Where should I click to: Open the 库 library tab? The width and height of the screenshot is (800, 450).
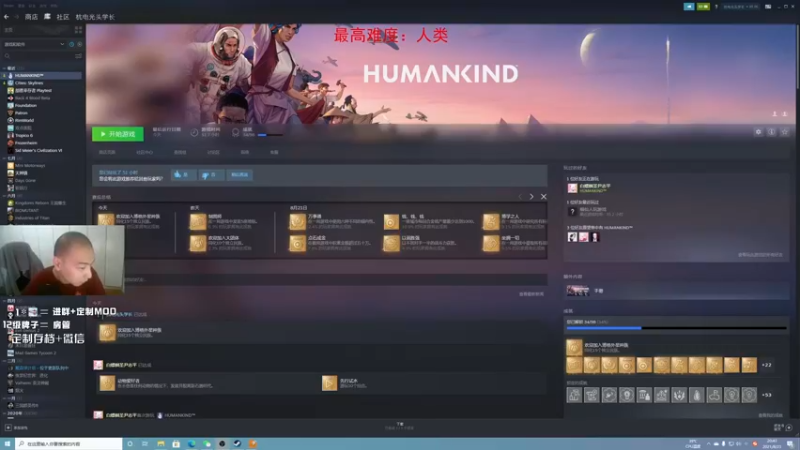click(x=47, y=17)
